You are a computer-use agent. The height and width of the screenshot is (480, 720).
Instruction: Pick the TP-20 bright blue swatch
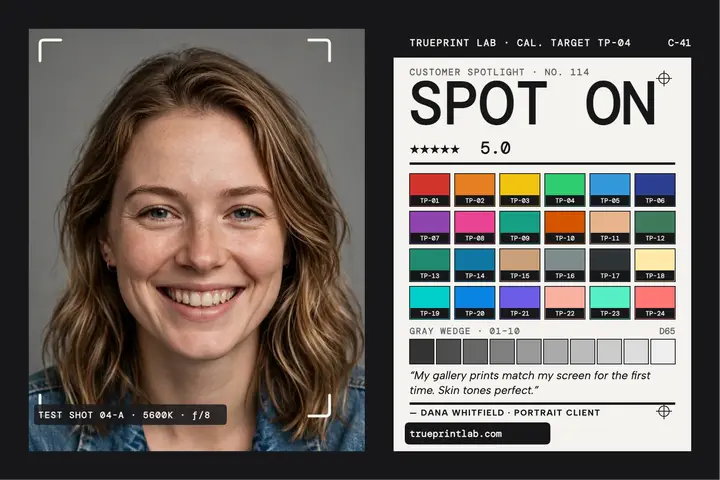pyautogui.click(x=474, y=303)
